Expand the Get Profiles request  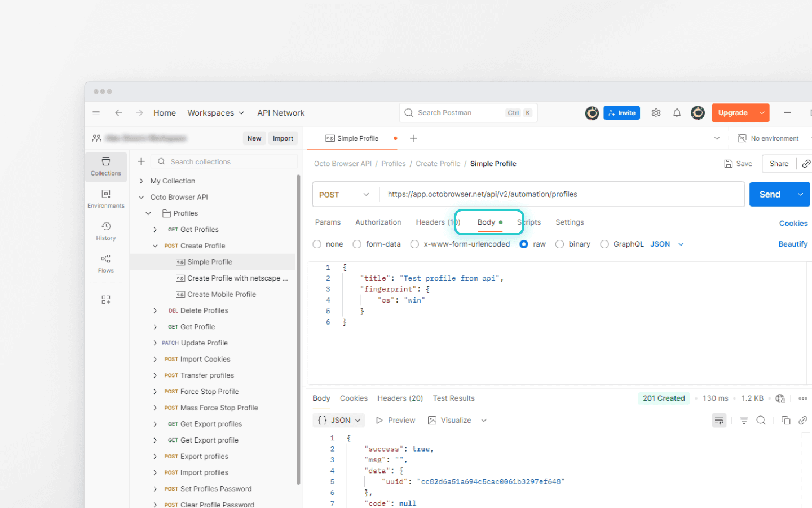click(155, 230)
